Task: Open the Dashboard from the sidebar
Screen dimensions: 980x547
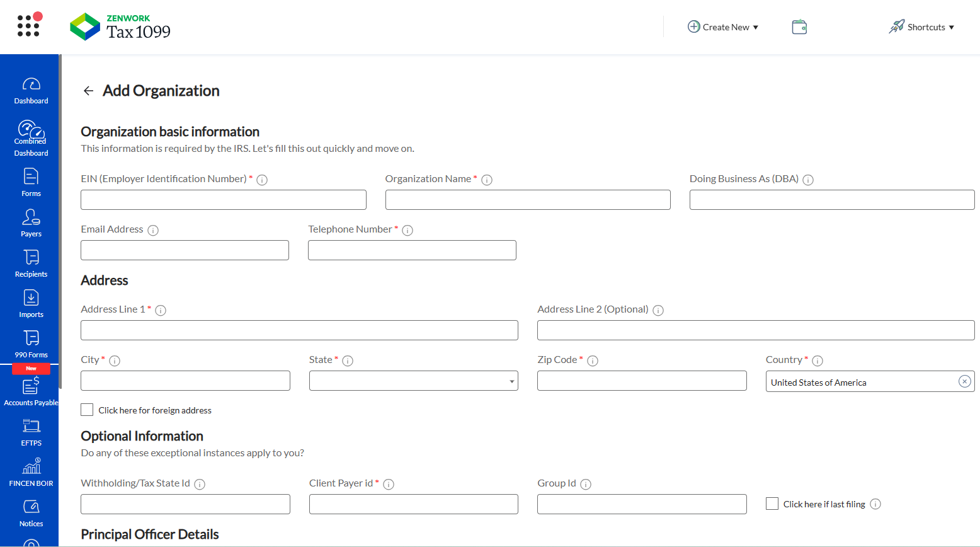Action: [x=30, y=90]
